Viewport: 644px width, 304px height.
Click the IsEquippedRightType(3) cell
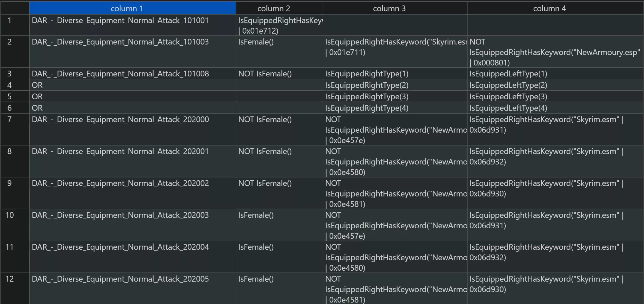point(395,96)
